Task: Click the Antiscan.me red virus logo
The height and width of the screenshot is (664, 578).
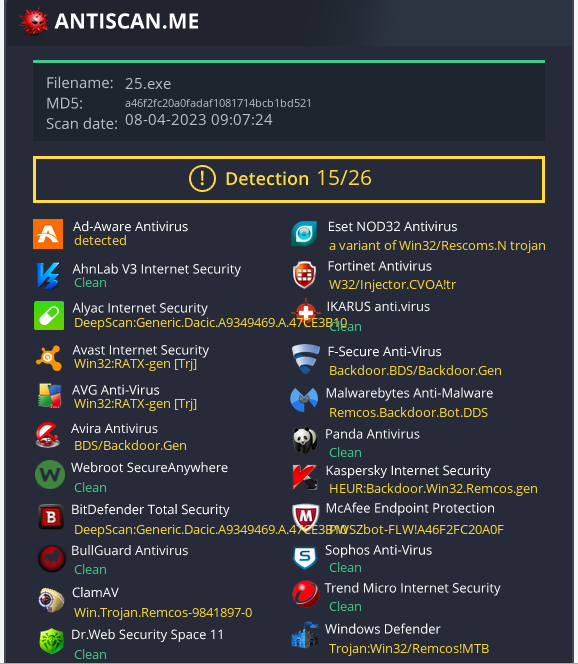Action: pos(34,21)
